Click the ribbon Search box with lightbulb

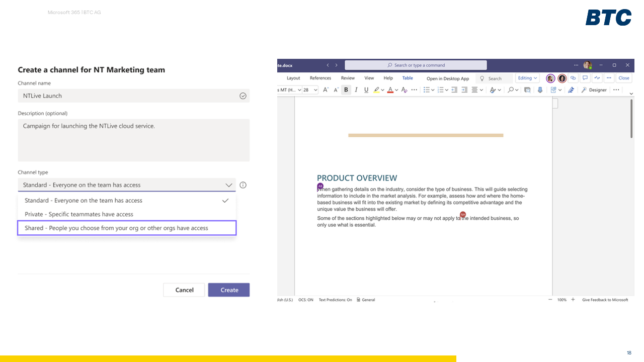pyautogui.click(x=494, y=78)
